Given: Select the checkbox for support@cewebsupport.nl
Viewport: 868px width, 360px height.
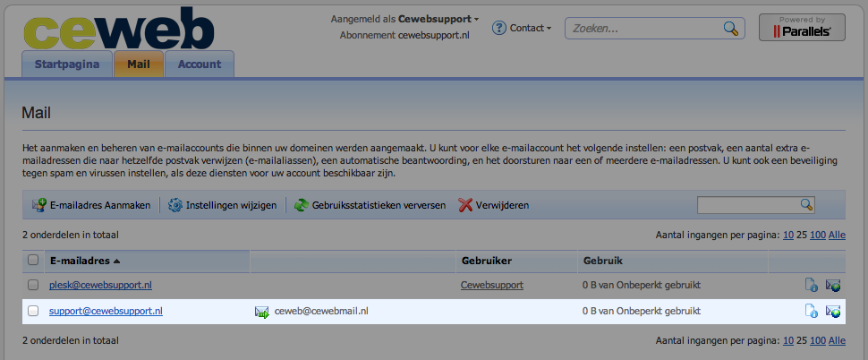Looking at the screenshot, I should (x=33, y=312).
